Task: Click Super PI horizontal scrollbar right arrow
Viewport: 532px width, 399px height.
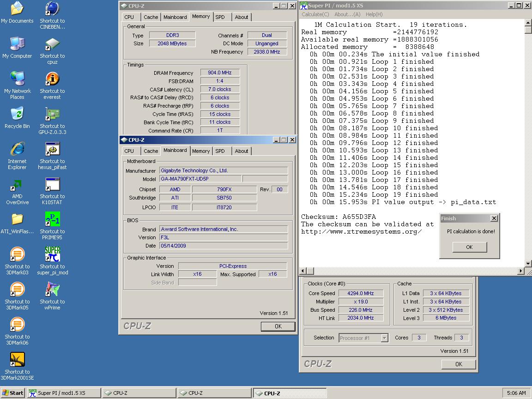Action: [x=521, y=271]
